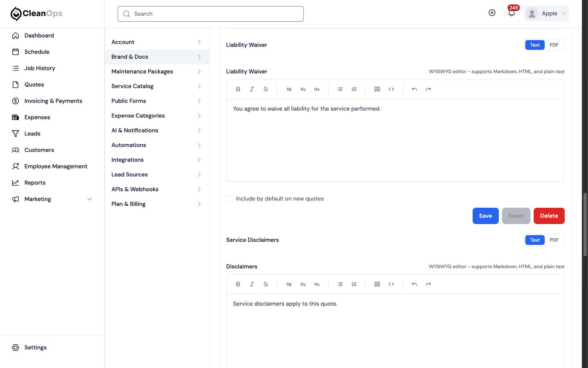Expand AI & Notifications chevron
Screen dimensions: 588x368
coord(199,130)
